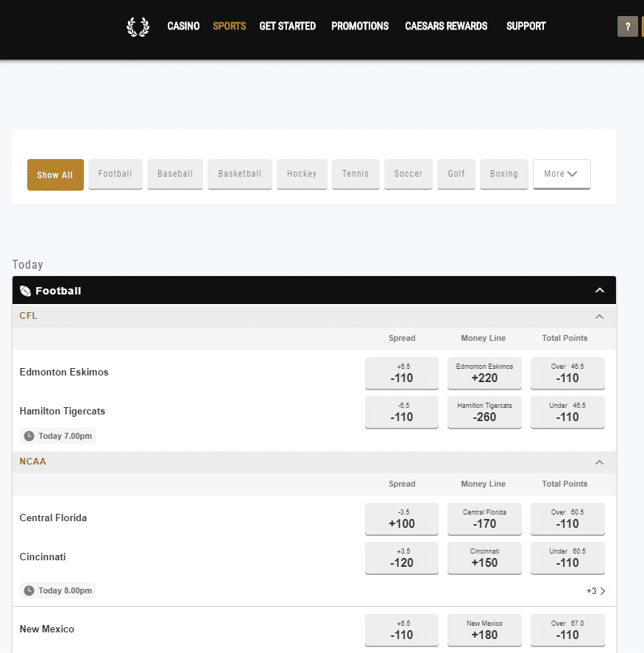The width and height of the screenshot is (644, 653).
Task: Go to the Promotions page
Action: click(360, 27)
